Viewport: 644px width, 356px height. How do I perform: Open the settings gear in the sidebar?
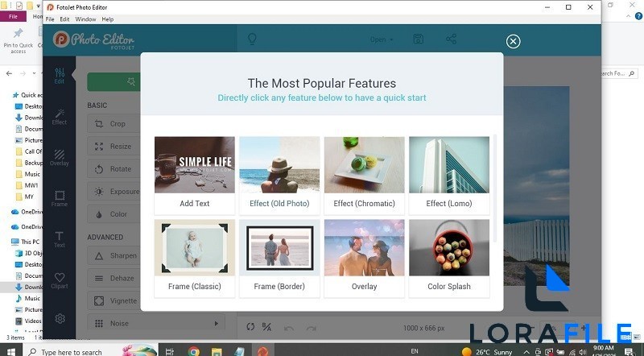pyautogui.click(x=60, y=319)
